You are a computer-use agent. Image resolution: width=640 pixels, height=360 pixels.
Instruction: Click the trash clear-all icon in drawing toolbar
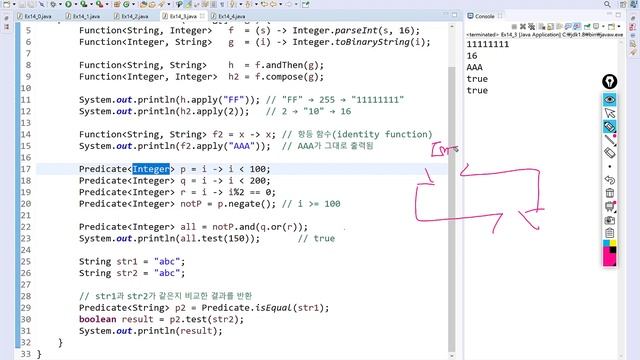[609, 193]
